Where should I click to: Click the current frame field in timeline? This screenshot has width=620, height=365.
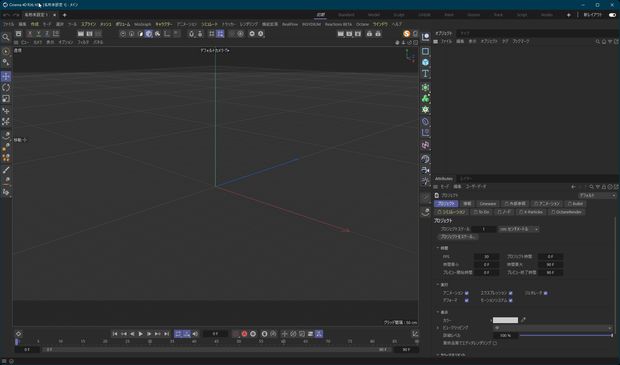tap(215, 334)
